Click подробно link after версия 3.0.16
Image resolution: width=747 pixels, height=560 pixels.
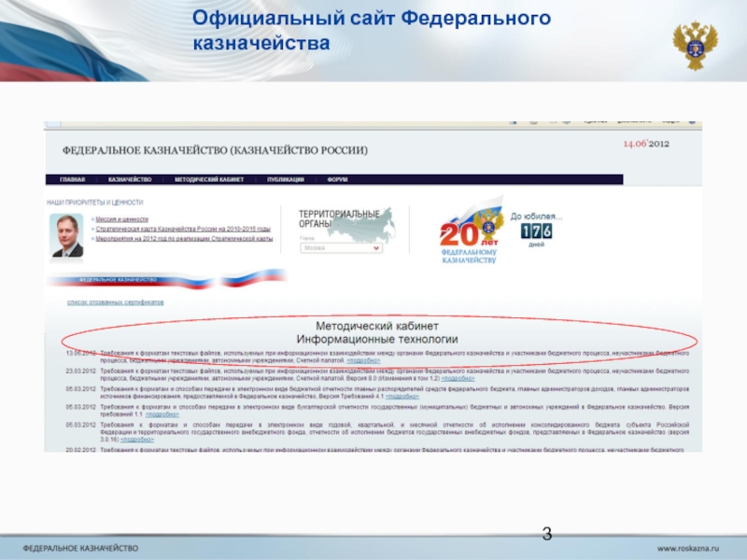tap(137, 440)
